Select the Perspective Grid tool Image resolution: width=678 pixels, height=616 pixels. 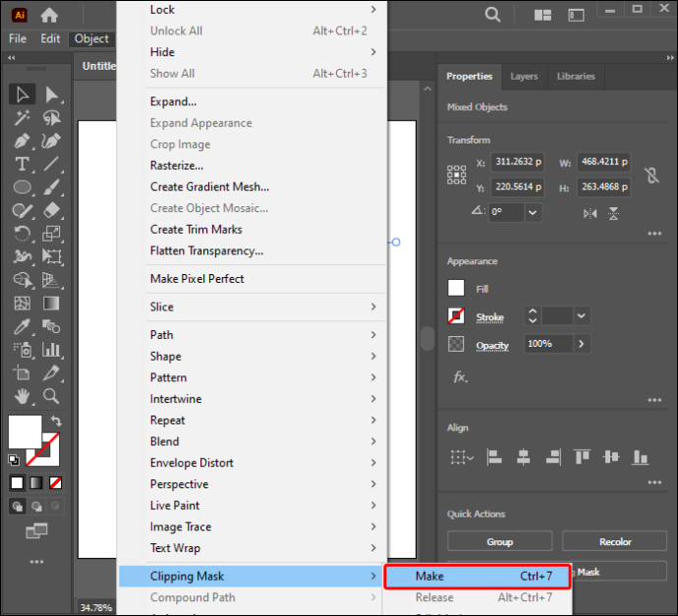click(51, 280)
